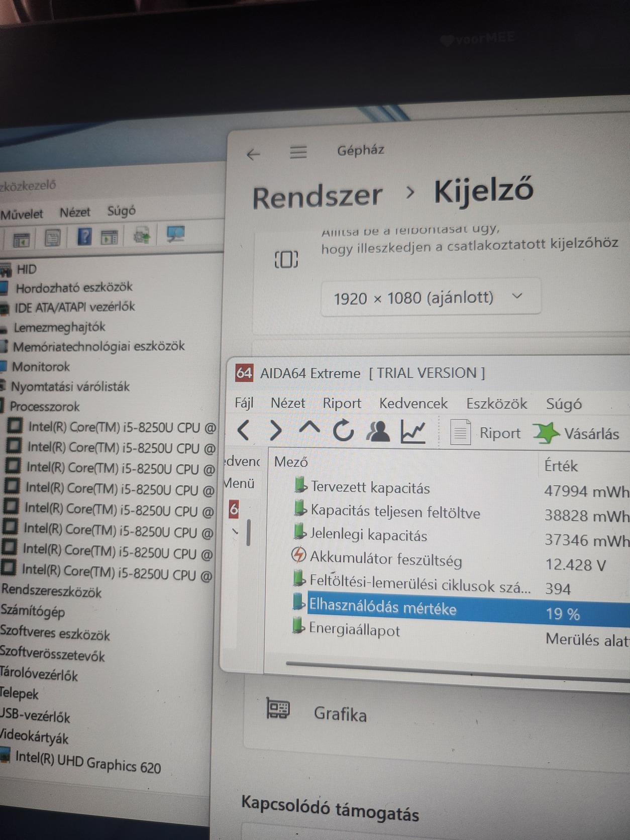
Task: Go back in Settings Gépház window
Action: [x=254, y=154]
